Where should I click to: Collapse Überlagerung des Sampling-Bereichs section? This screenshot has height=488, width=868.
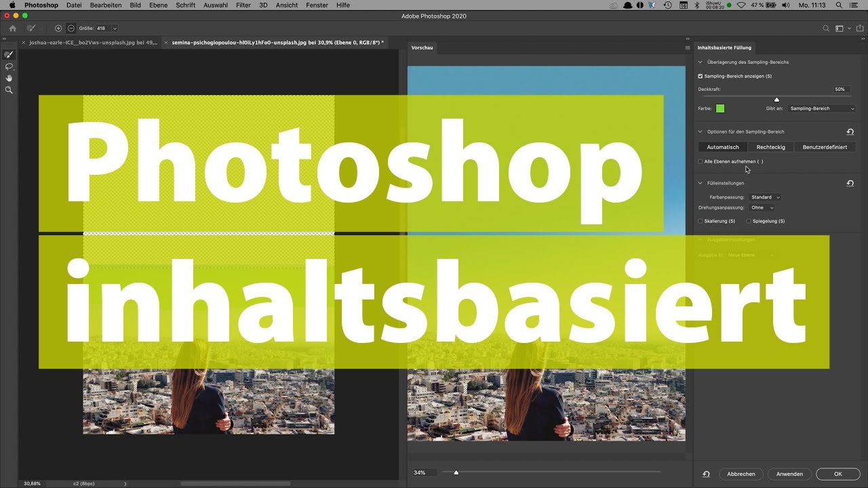pos(701,62)
